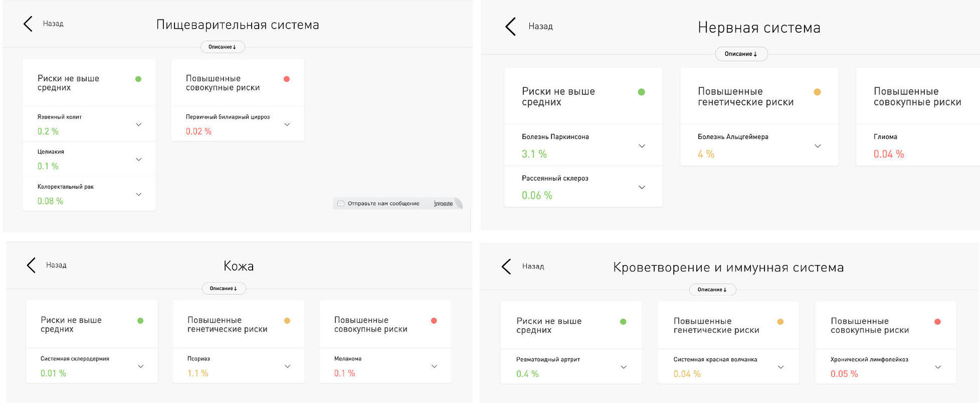Open Описание dropdown under Кожа
Viewport: 980px width, 403px height.
pyautogui.click(x=224, y=289)
